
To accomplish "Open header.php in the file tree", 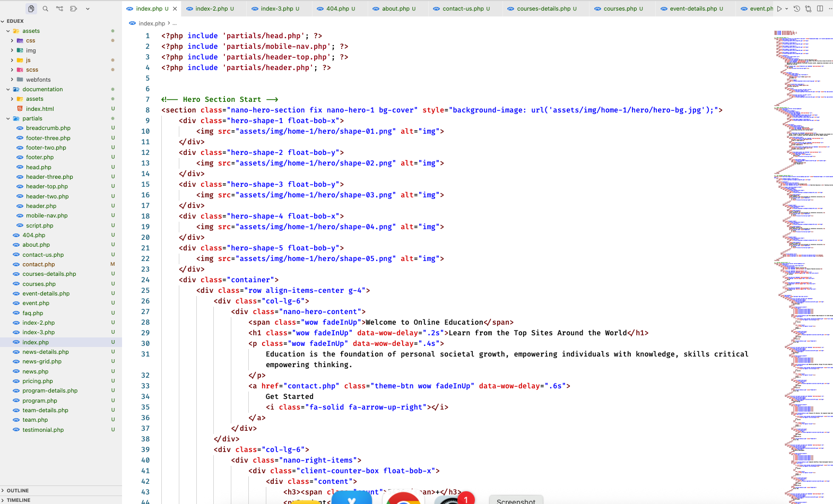I will coord(41,206).
